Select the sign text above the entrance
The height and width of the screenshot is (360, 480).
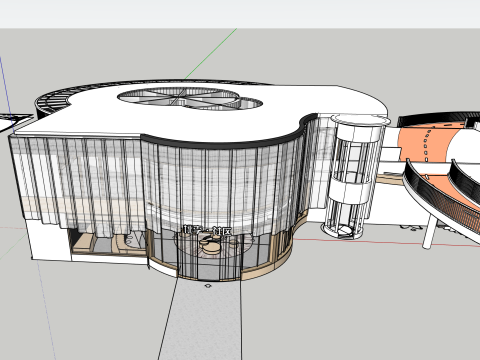(207, 230)
